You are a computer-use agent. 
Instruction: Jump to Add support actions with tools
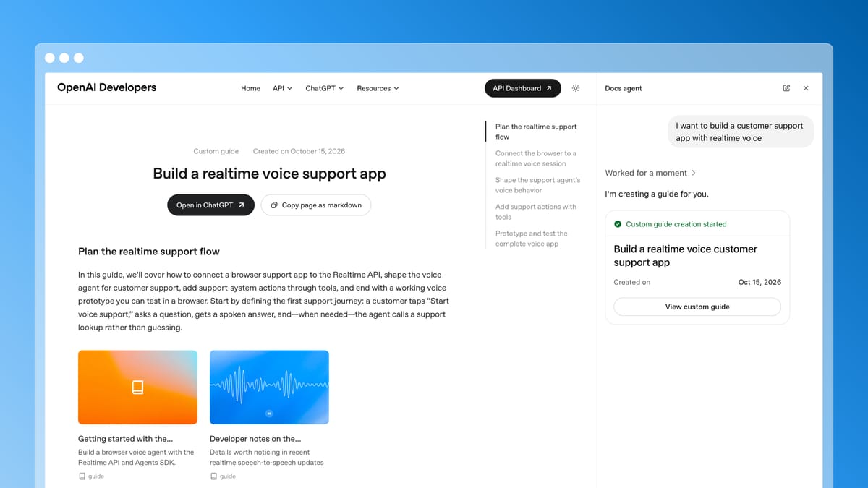pos(536,212)
